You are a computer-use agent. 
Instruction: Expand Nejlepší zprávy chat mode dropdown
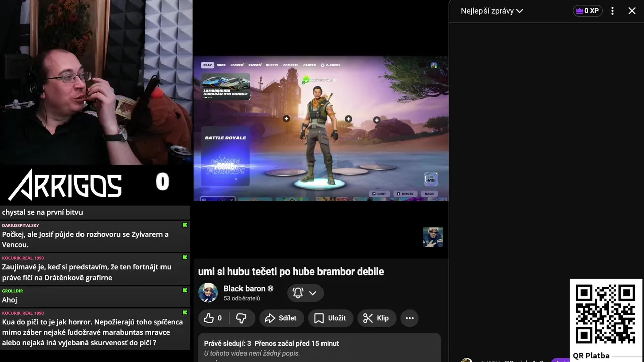point(492,11)
